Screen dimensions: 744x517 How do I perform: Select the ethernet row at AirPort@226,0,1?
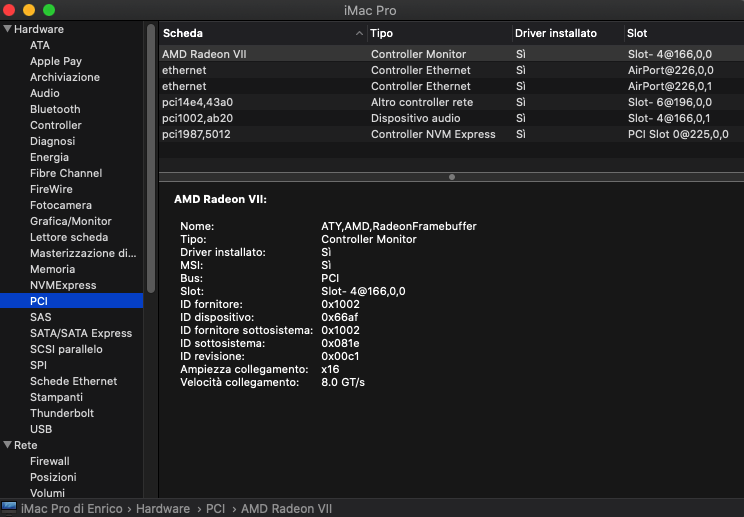point(452,86)
